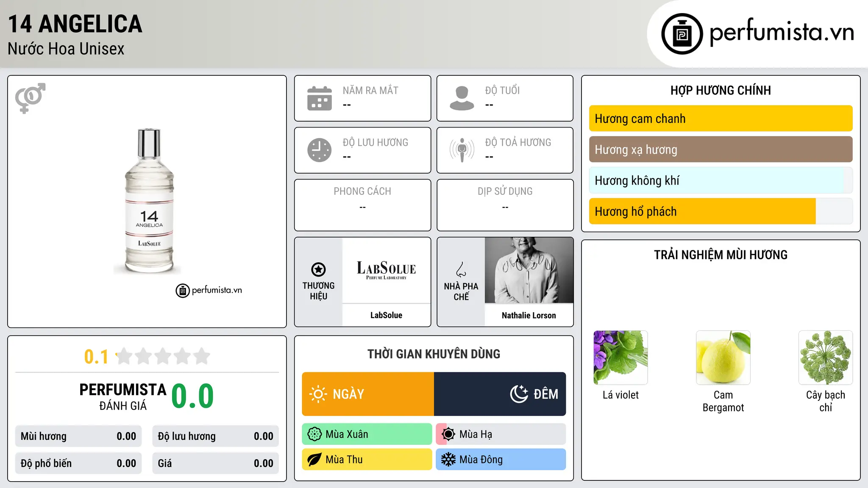Open Nathalie Lorson's portrait photo

click(x=529, y=270)
